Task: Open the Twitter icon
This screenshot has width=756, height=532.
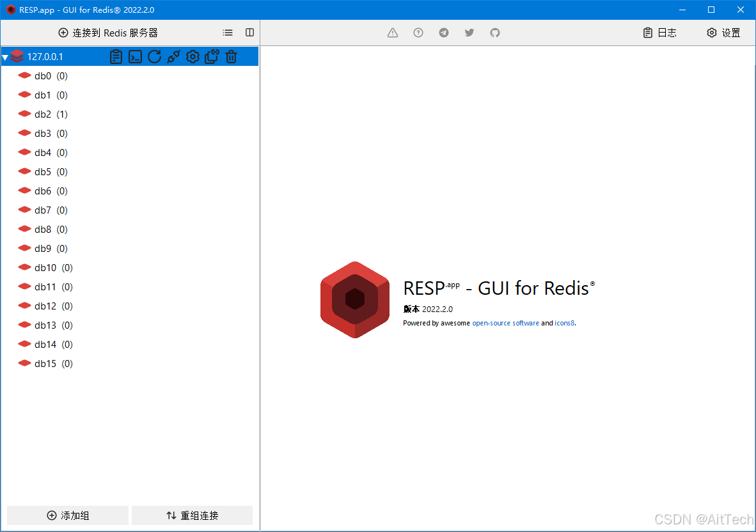Action: click(x=469, y=33)
